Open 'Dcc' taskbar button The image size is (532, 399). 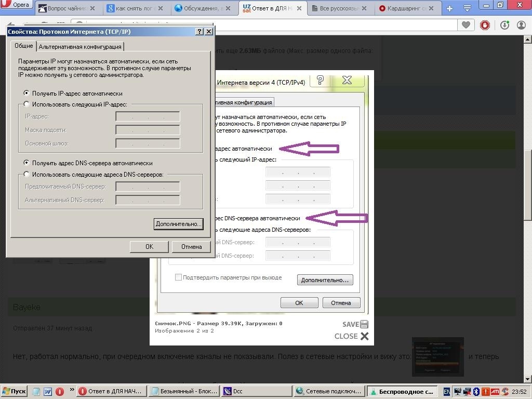tap(256, 392)
